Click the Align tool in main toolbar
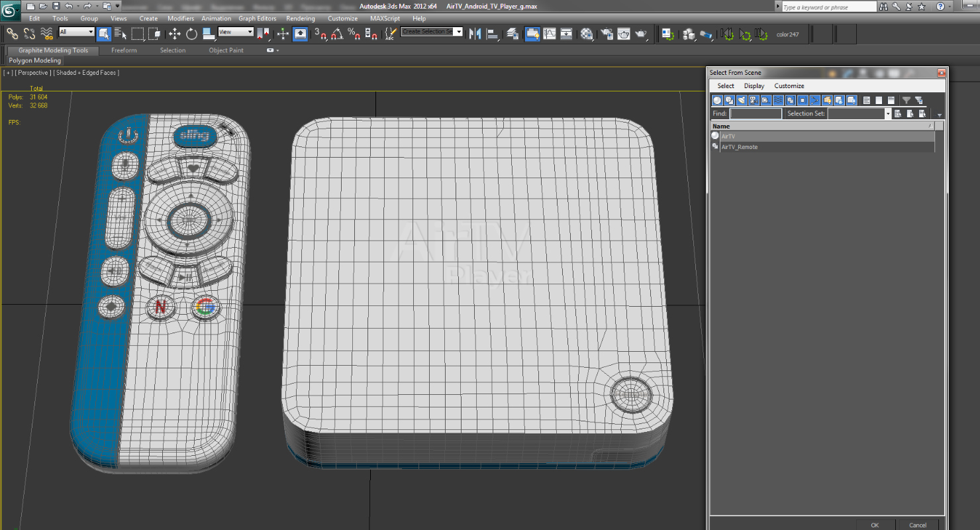 click(492, 34)
